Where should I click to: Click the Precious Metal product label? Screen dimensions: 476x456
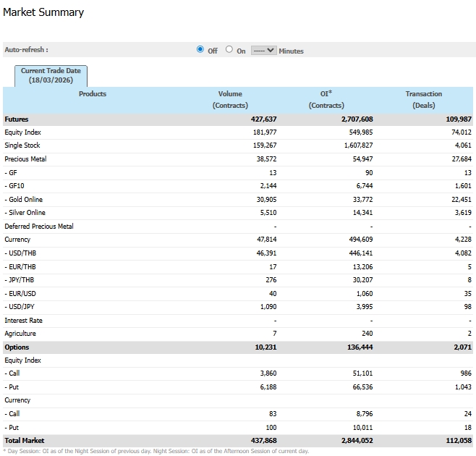pos(25,159)
